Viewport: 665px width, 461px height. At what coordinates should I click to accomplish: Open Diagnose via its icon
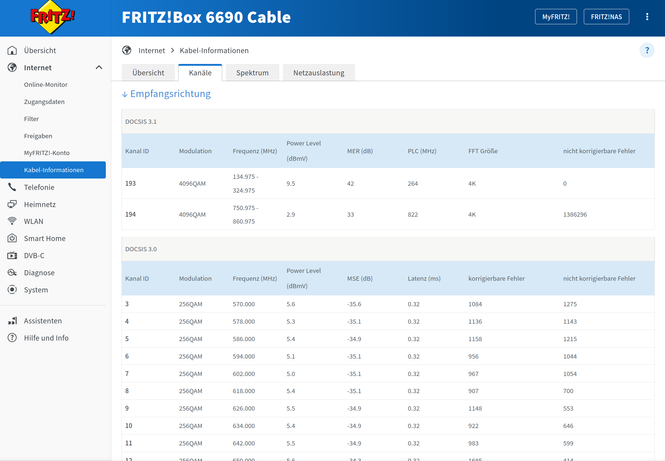(12, 273)
